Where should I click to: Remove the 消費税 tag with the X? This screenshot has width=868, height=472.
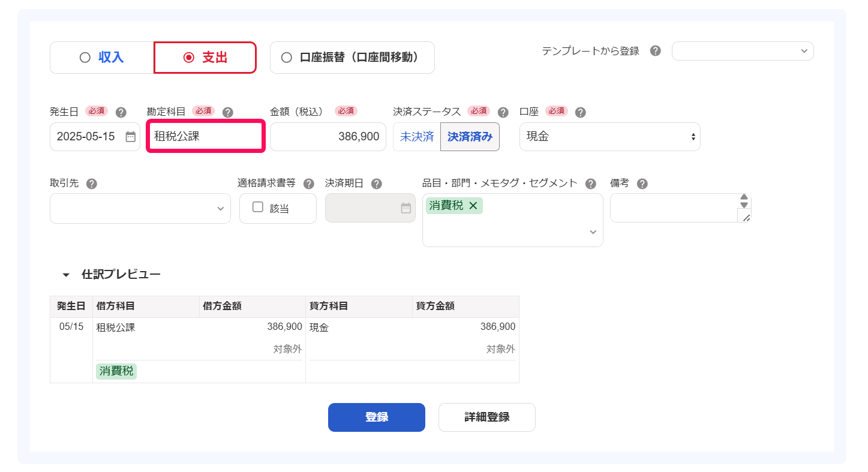point(473,206)
